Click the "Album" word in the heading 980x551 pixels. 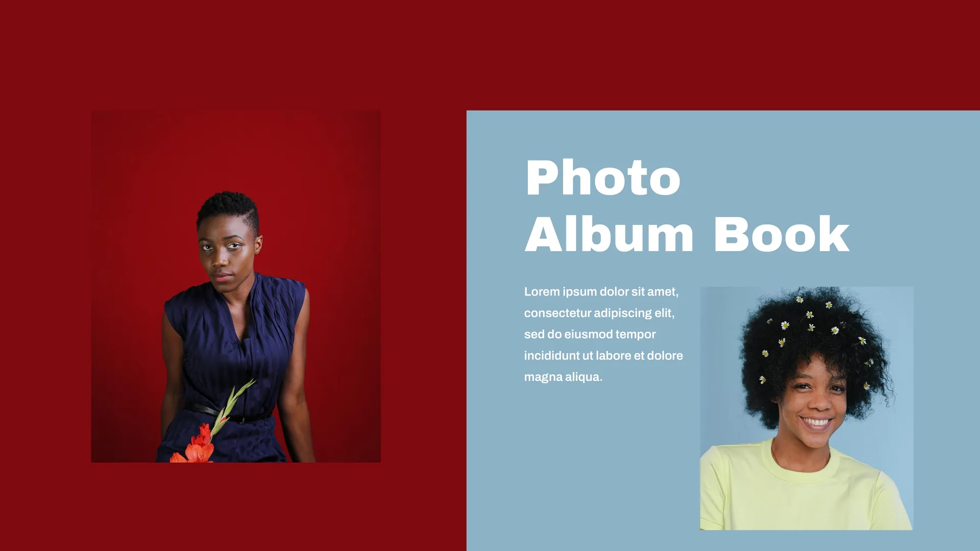(609, 234)
